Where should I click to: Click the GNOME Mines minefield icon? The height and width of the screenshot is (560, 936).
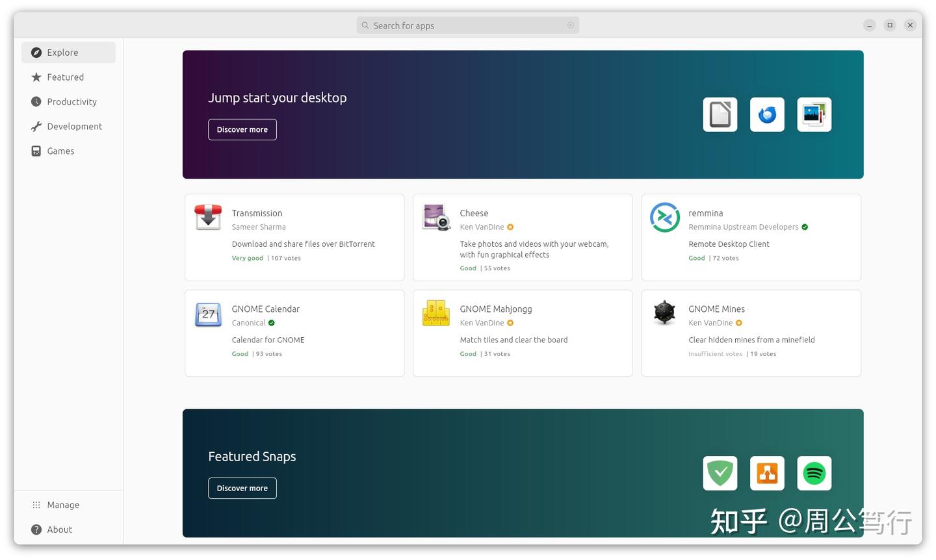[664, 314]
